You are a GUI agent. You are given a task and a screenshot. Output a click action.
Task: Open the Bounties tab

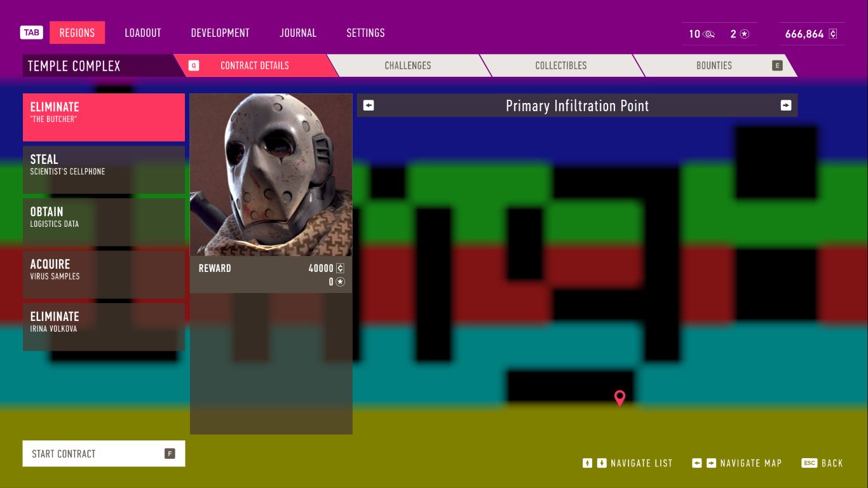pyautogui.click(x=714, y=65)
